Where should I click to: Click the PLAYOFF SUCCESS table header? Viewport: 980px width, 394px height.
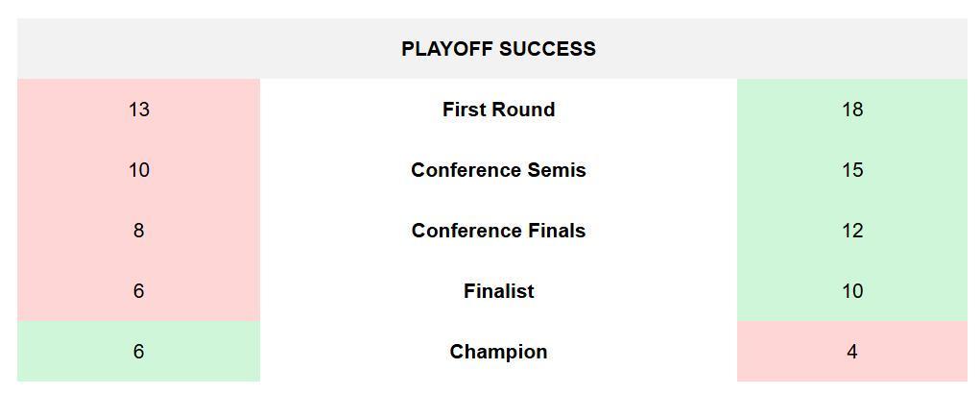pyautogui.click(x=498, y=49)
